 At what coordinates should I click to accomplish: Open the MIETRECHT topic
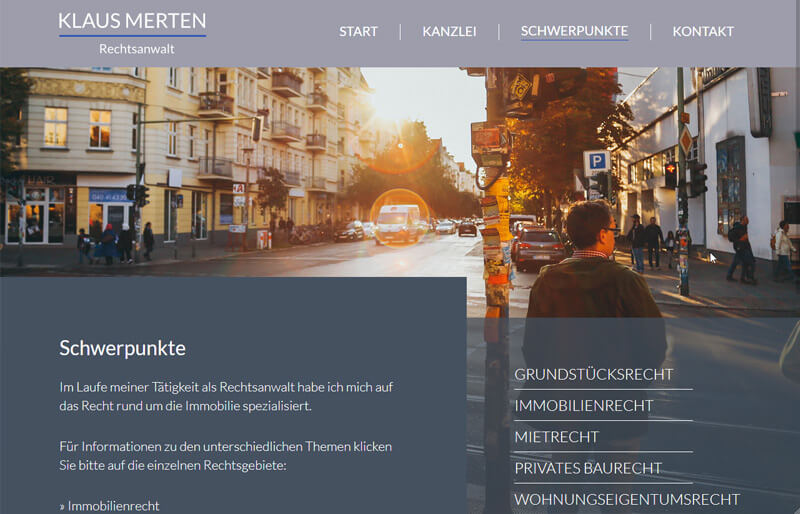pyautogui.click(x=557, y=437)
